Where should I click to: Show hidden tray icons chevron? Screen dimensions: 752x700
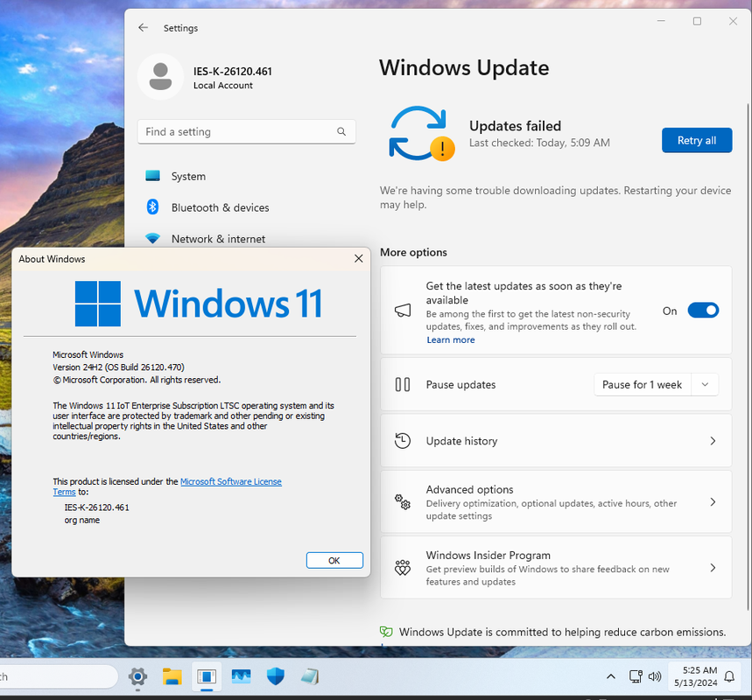tap(610, 676)
